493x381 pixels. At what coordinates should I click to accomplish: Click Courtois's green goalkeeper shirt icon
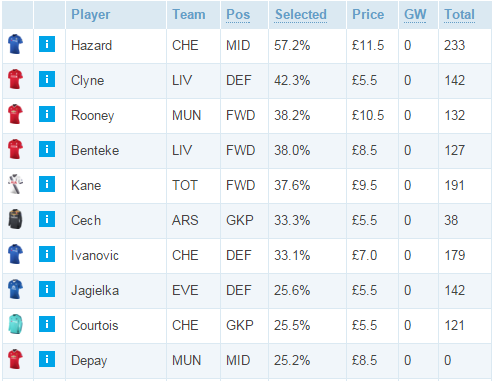15,324
